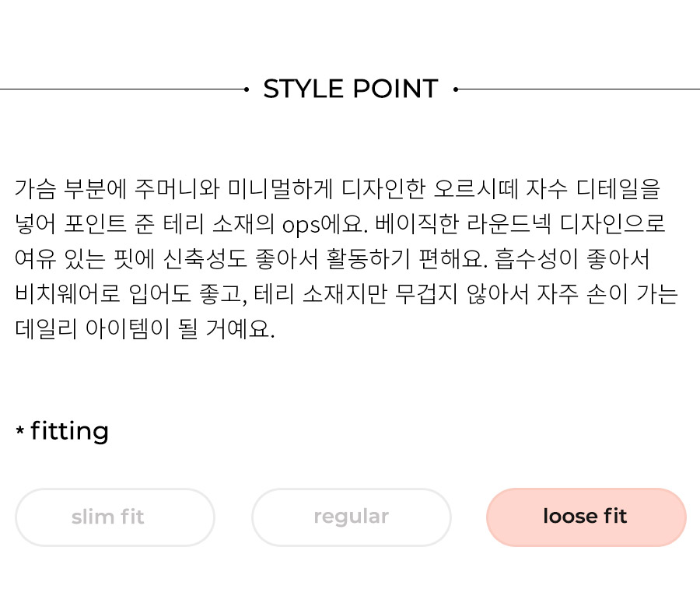Click the last line 데일리 아이템이 될 거예요

[x=145, y=330]
